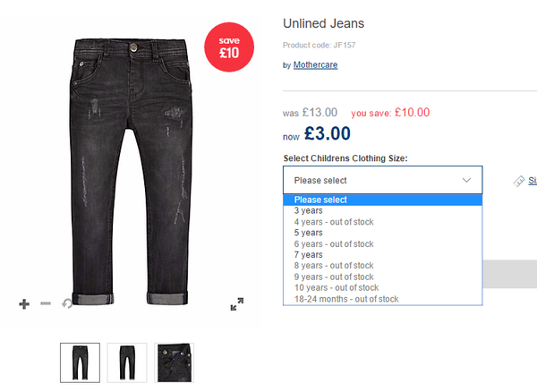
Task: Show the back view jeans thumbnail
Action: click(x=127, y=362)
